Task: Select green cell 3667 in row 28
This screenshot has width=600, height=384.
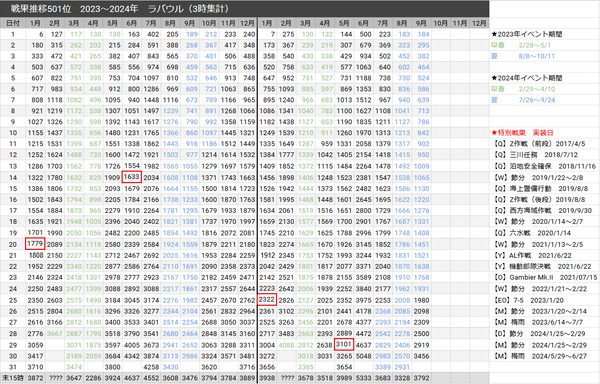Action: pos(55,334)
